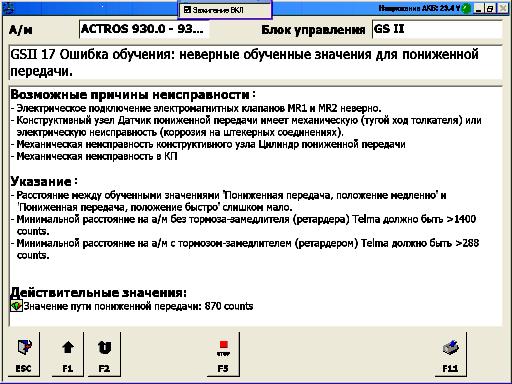
Task: Click the line about Цилиндр пониженной передачи
Action: coord(208,144)
